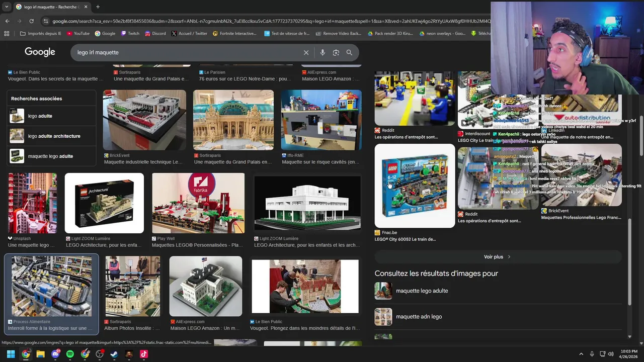Screen dimensions: 644x362
Task: Open 'Importés depuis IE' bookmarks folder
Action: coord(40,34)
